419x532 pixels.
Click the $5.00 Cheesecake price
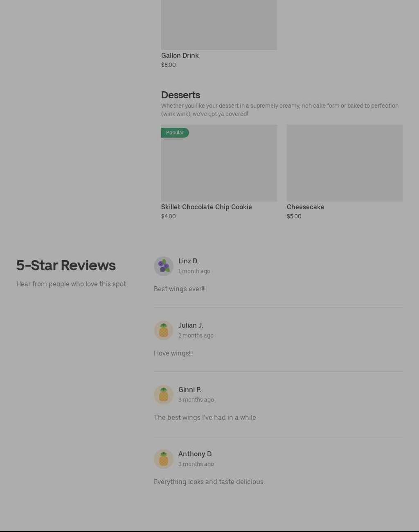pyautogui.click(x=294, y=216)
